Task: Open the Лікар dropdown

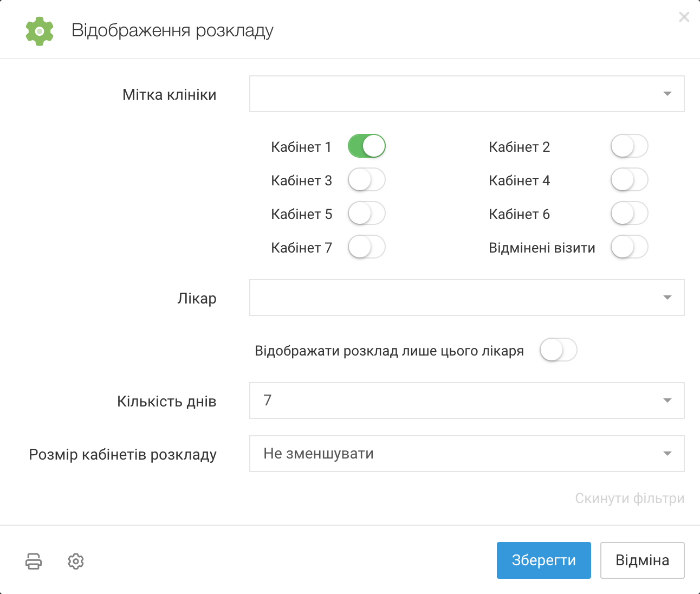Action: pos(467,298)
